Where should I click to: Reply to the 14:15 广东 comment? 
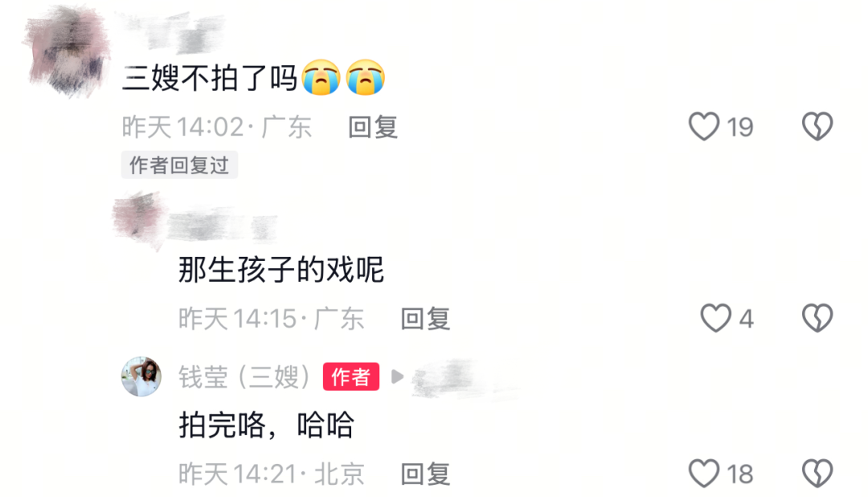pyautogui.click(x=425, y=319)
